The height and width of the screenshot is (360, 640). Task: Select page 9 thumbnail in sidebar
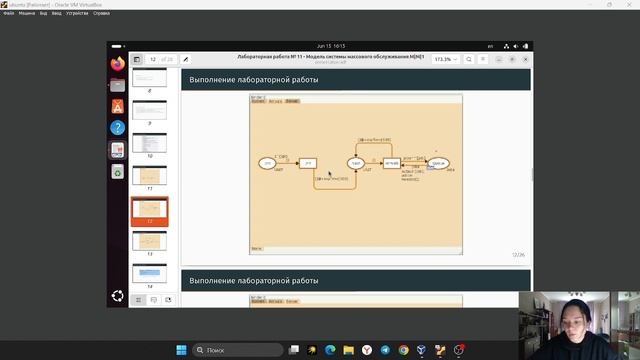tap(149, 110)
